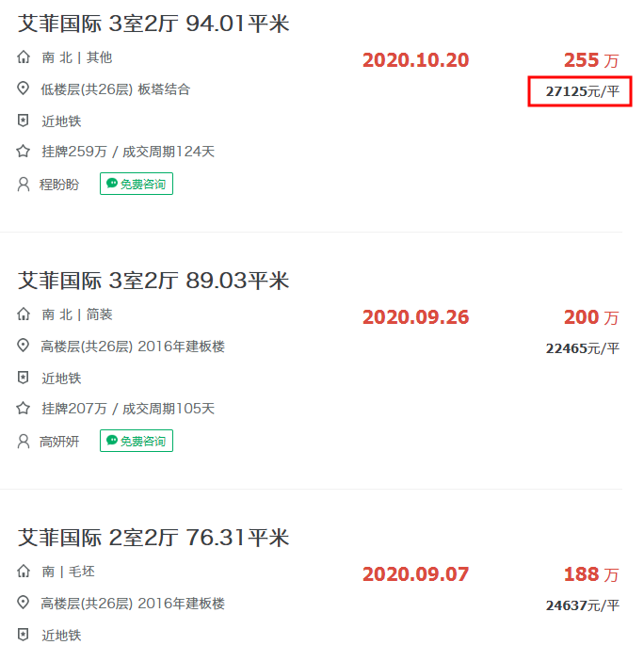644x645 pixels.
Task: Open the 艾菲国际 2室2厅 76.31平米 listing
Action: tap(153, 538)
